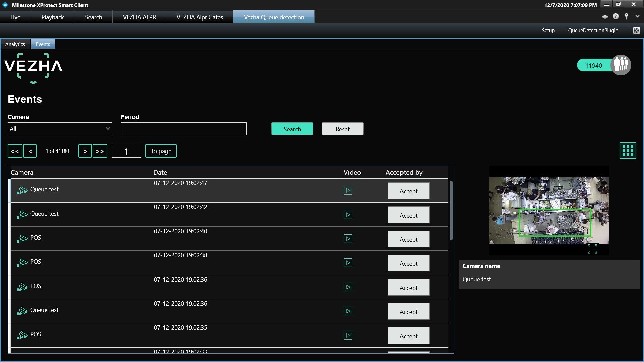Play video for the 19:02:38 event
Image resolution: width=644 pixels, height=362 pixels.
[348, 263]
